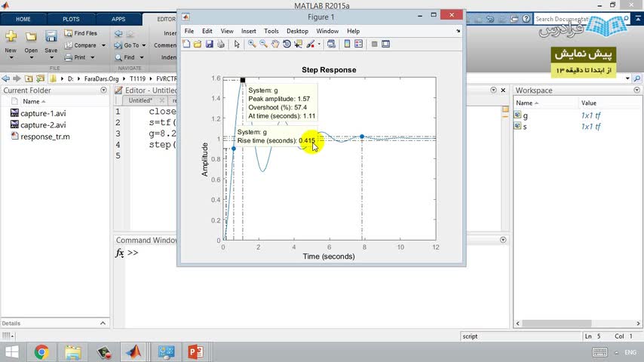Click the settling time dot on plot
Viewport: 644px width, 362px height.
tap(362, 137)
